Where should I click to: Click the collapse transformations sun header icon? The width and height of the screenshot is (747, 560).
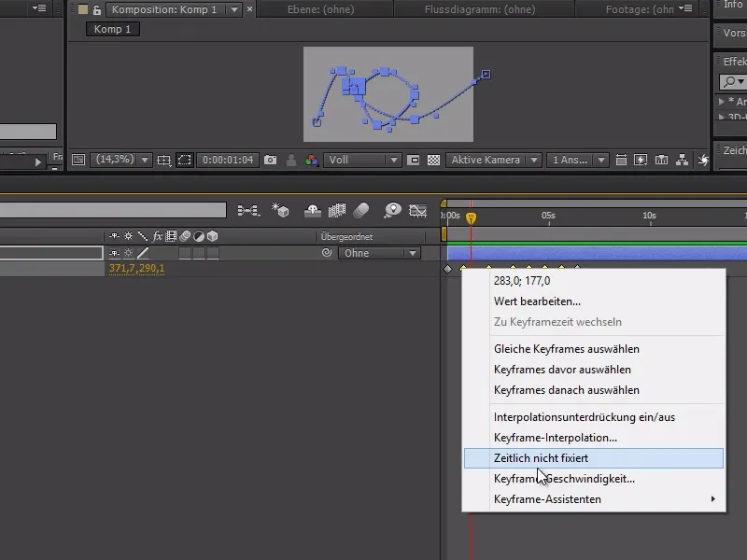point(129,236)
